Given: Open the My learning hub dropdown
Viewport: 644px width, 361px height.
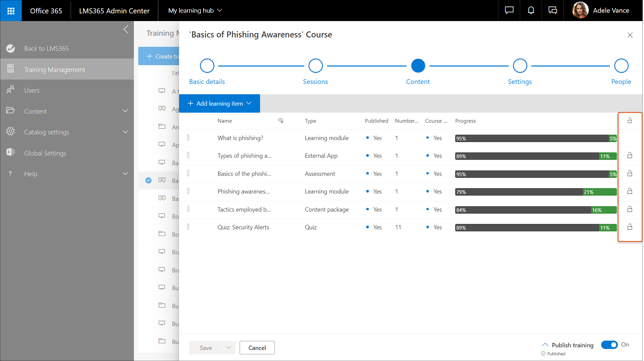Looking at the screenshot, I should tap(195, 11).
